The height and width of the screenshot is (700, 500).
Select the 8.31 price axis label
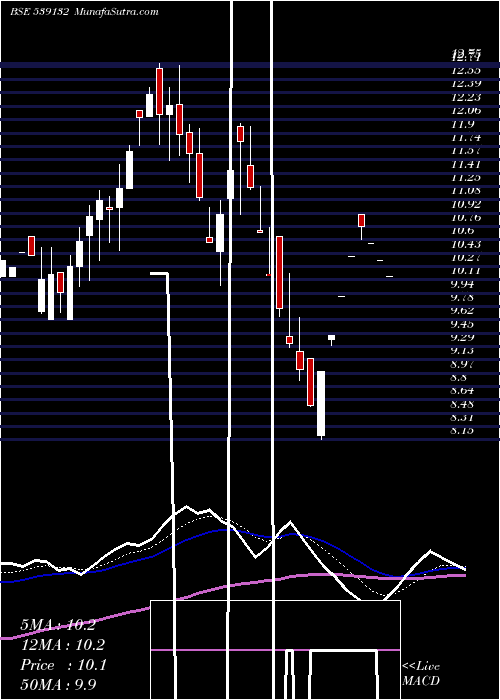(x=462, y=417)
